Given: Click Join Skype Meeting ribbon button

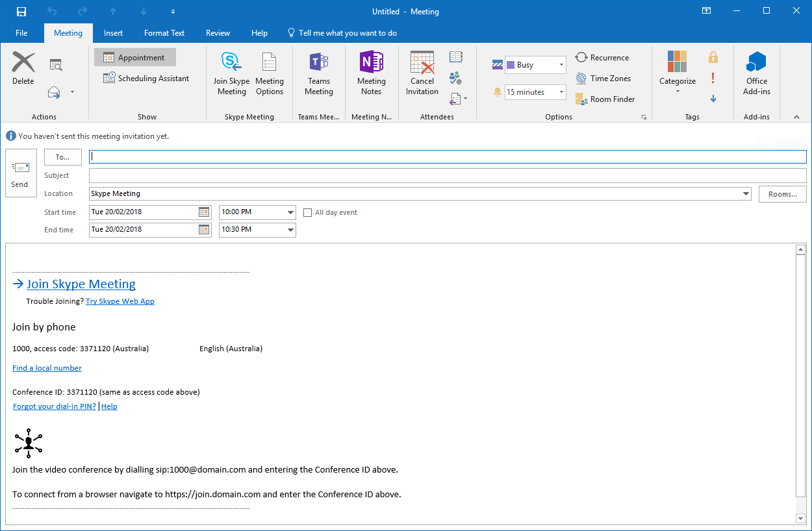Looking at the screenshot, I should pyautogui.click(x=232, y=74).
